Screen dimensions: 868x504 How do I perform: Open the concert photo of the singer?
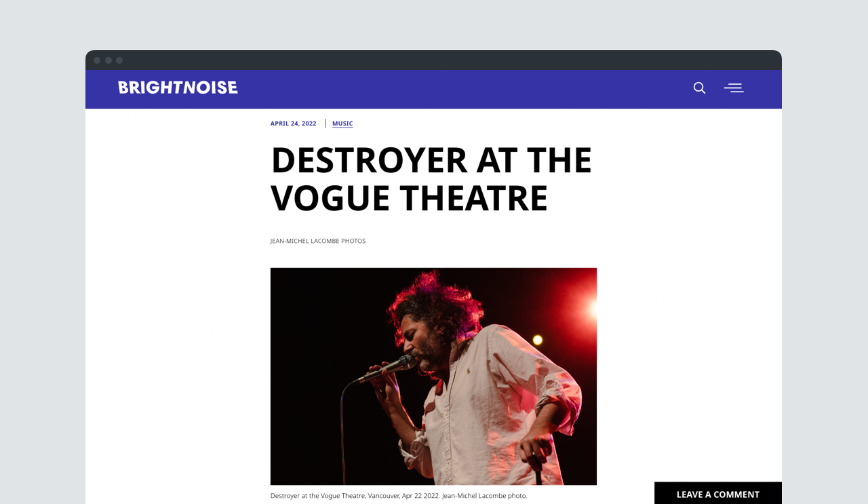pos(433,376)
